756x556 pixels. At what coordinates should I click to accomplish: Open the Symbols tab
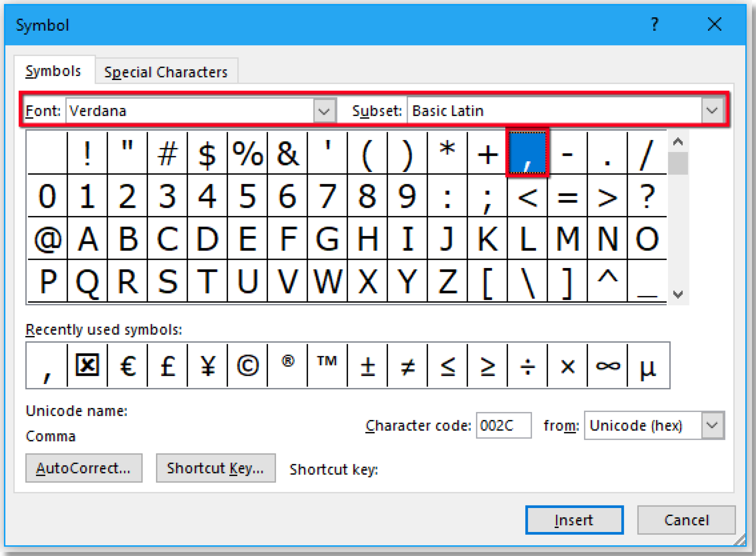click(x=53, y=71)
